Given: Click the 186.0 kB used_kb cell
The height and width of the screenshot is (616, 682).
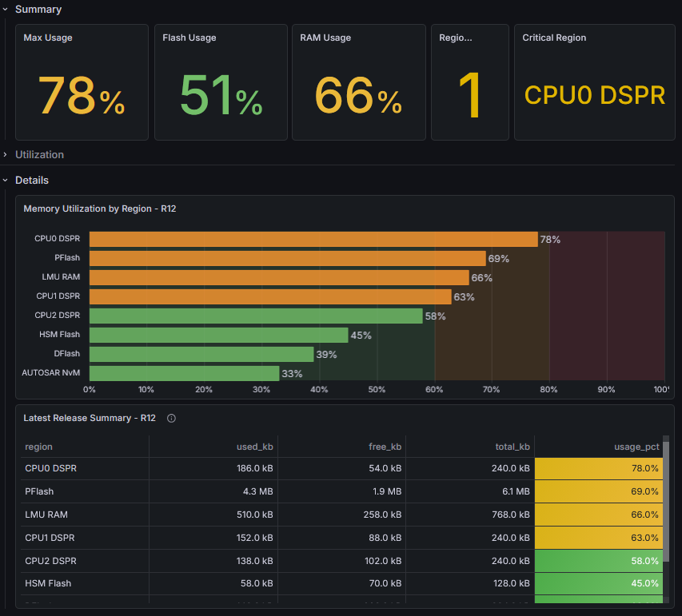Looking at the screenshot, I should pyautogui.click(x=213, y=469).
